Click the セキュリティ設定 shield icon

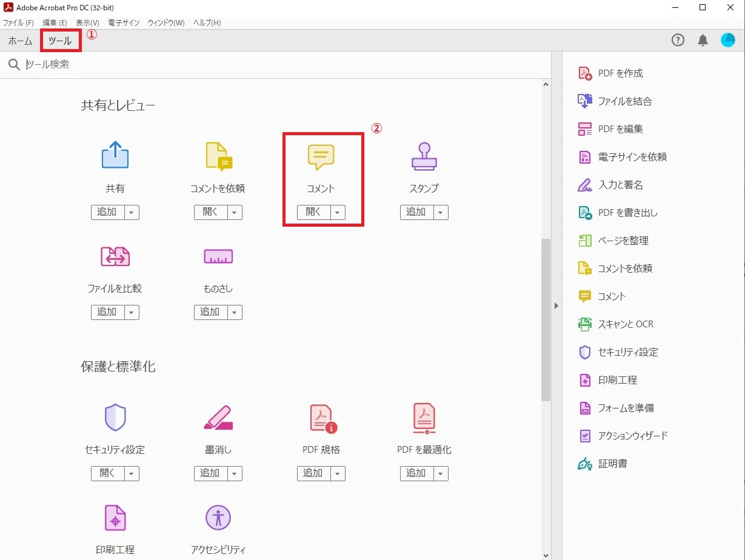[115, 418]
